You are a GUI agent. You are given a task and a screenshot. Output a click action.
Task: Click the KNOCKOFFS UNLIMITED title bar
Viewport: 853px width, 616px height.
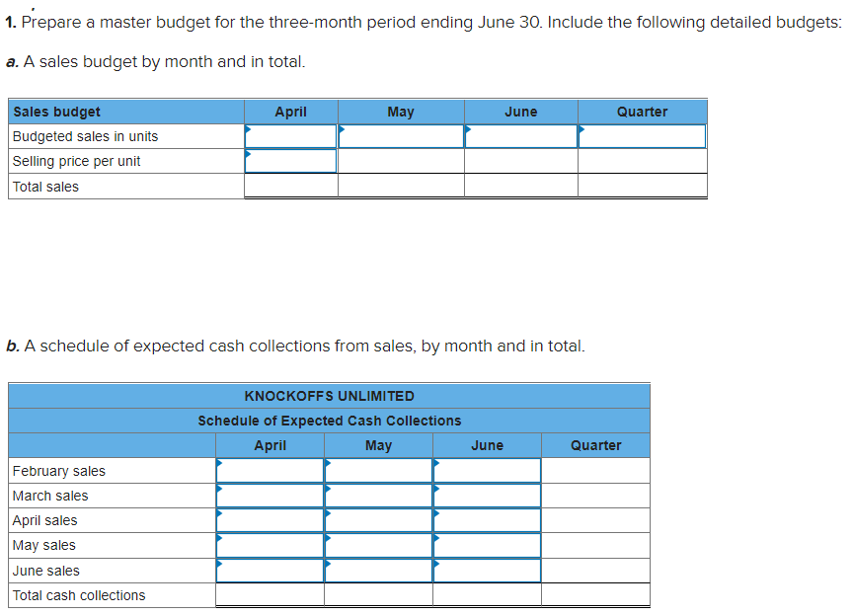pos(329,396)
